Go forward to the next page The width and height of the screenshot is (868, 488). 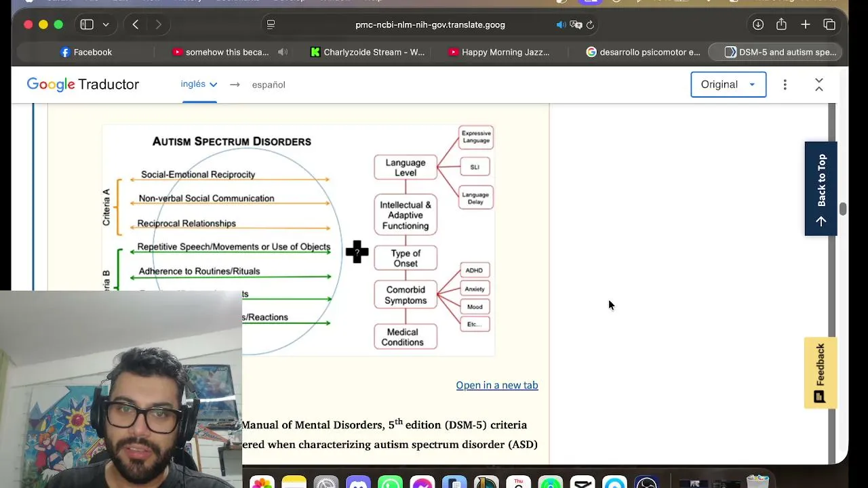coord(159,24)
